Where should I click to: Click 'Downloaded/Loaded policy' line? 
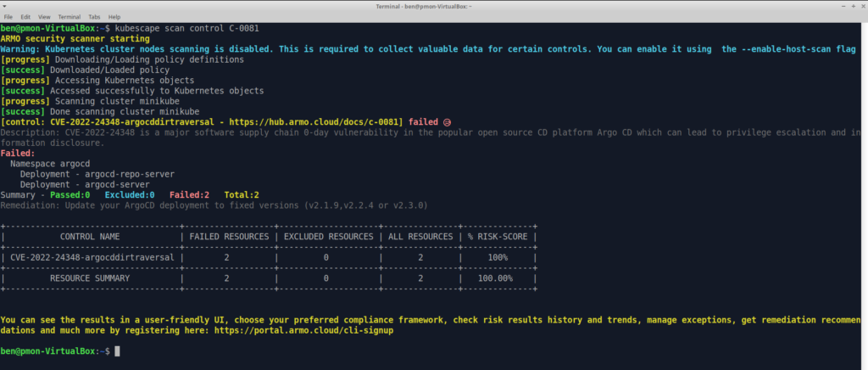tap(109, 70)
